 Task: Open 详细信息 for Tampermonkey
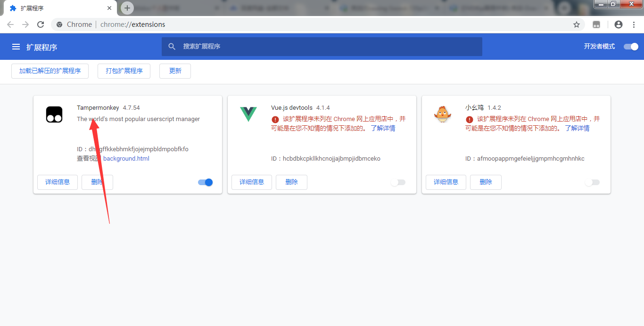pos(58,182)
